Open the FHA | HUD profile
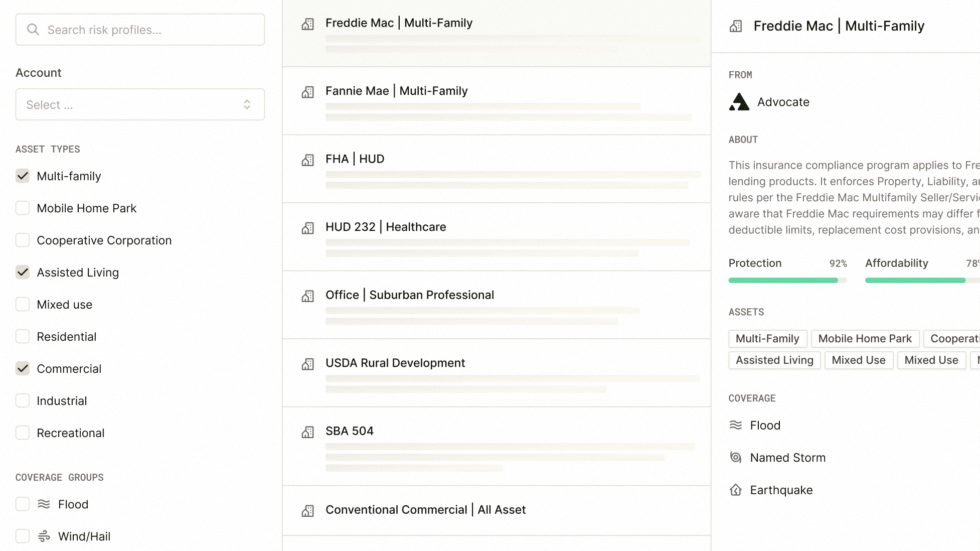 [497, 169]
